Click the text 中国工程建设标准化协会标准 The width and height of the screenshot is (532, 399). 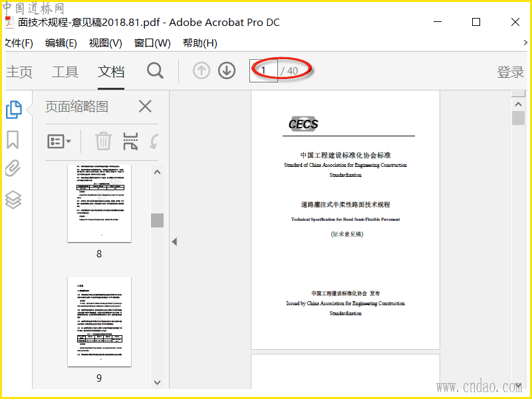point(345,156)
